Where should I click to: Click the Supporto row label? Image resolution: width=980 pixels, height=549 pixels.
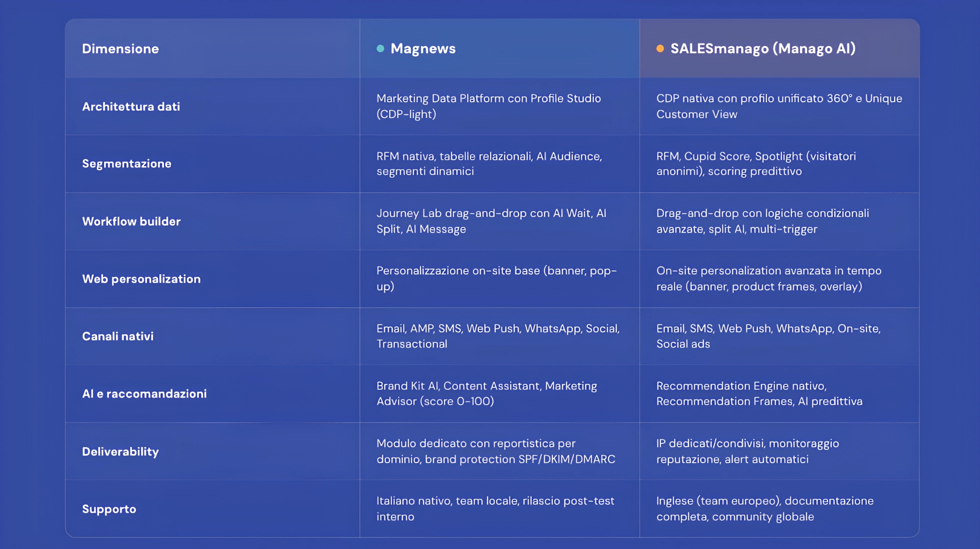click(x=109, y=509)
